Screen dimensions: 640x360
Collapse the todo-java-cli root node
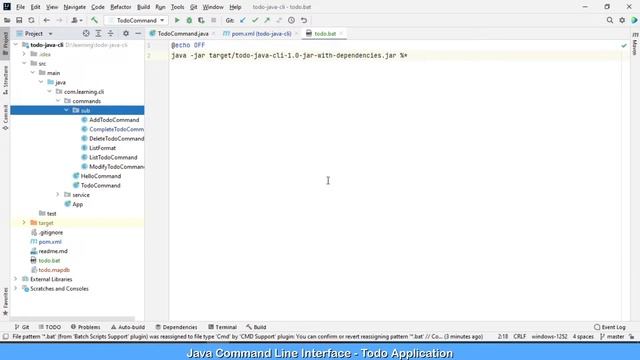point(16,45)
